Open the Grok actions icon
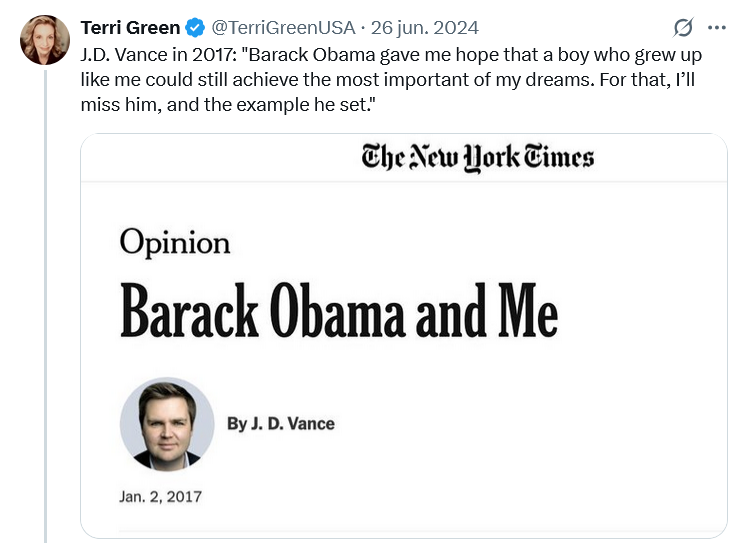Screen dimensions: 748x543 (x=684, y=27)
